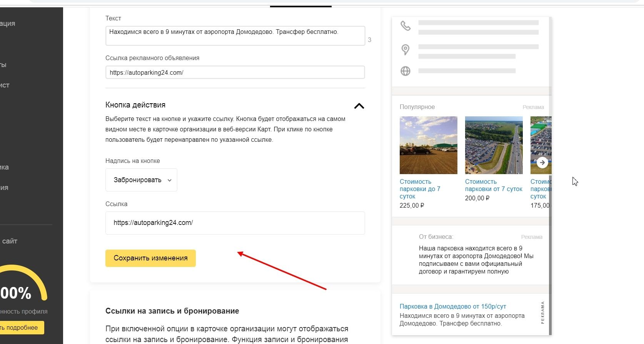644x344 pixels.
Task: Click the carousel next arrow icon
Action: pyautogui.click(x=542, y=162)
